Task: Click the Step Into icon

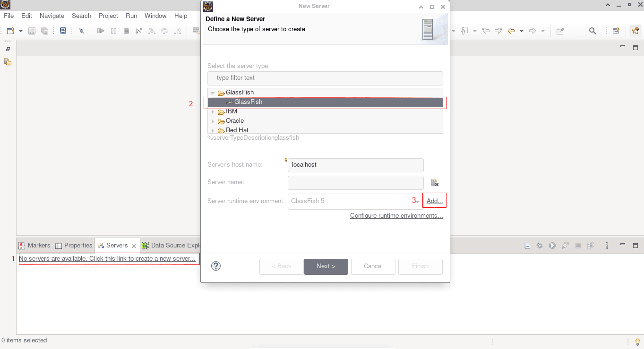Action: pyautogui.click(x=152, y=31)
